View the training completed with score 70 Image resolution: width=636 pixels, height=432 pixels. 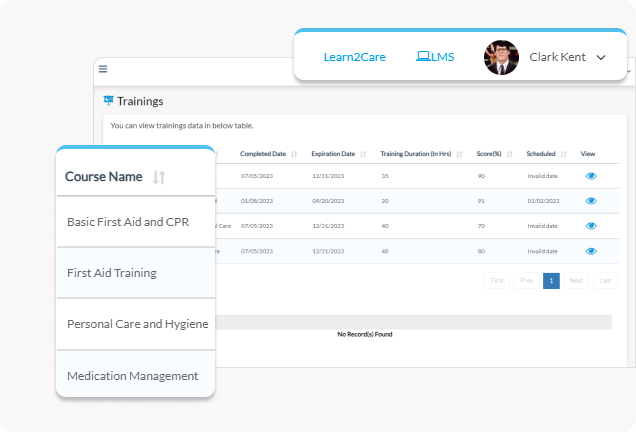[x=591, y=226]
